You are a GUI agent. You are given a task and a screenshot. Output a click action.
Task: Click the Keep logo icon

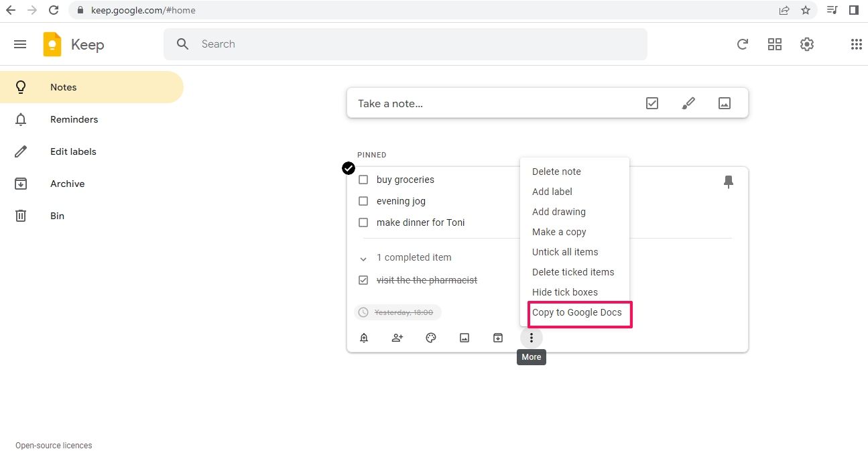coord(52,44)
